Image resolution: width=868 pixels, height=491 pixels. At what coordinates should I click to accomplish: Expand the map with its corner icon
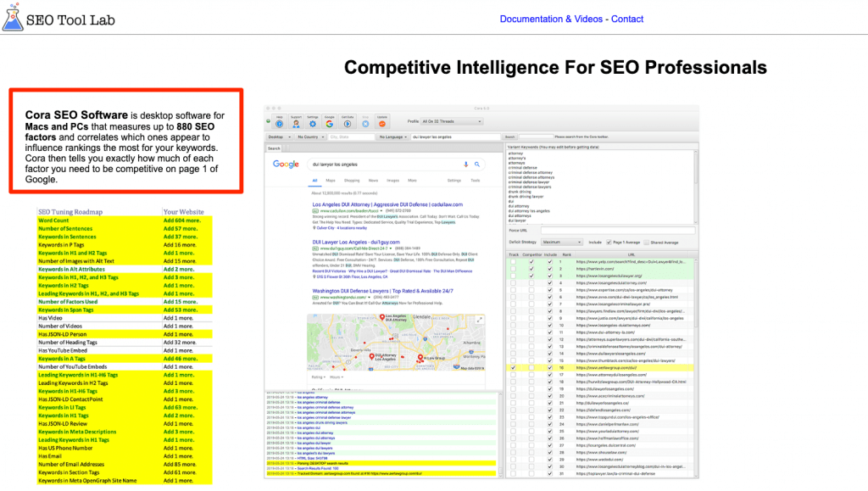[x=480, y=320]
